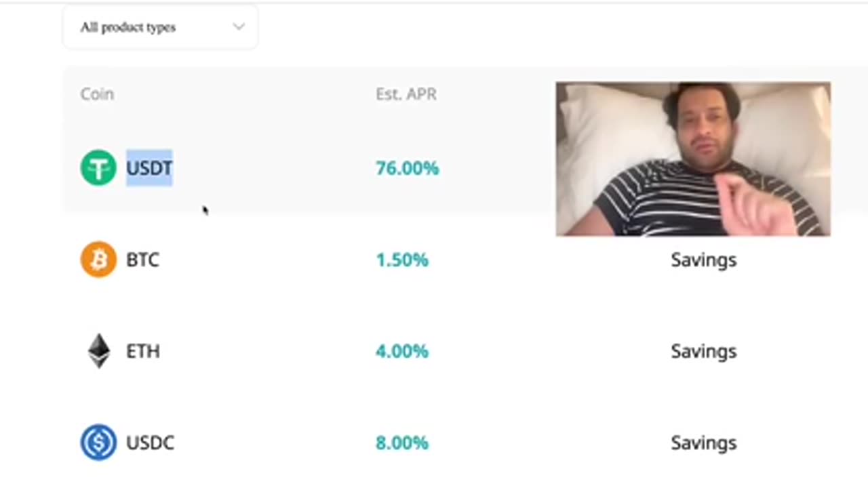
Task: Click the webcam video overlay thumbnail
Action: tap(693, 159)
